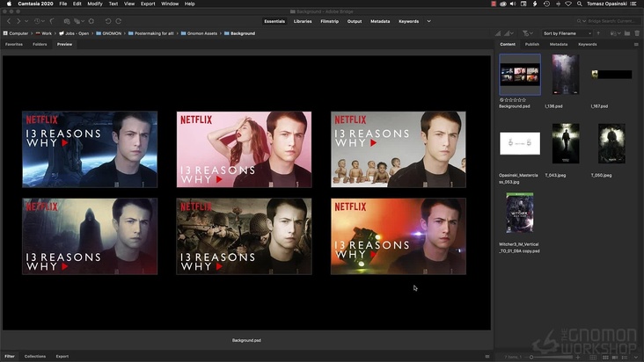Navigate to Gnomon Assets in path bar
Viewport: 644px width, 362px height.
pos(203,33)
